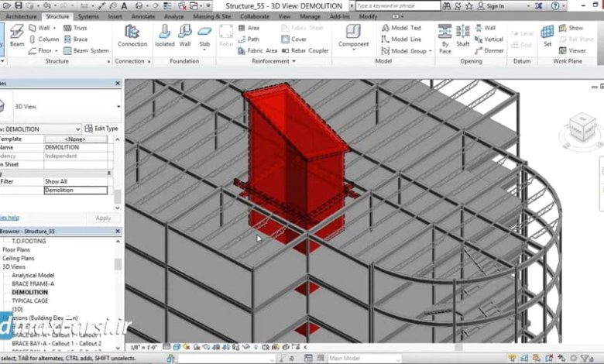Image resolution: width=604 pixels, height=364 pixels.
Task: Switch to the Collaborate tab
Action: pyautogui.click(x=255, y=16)
